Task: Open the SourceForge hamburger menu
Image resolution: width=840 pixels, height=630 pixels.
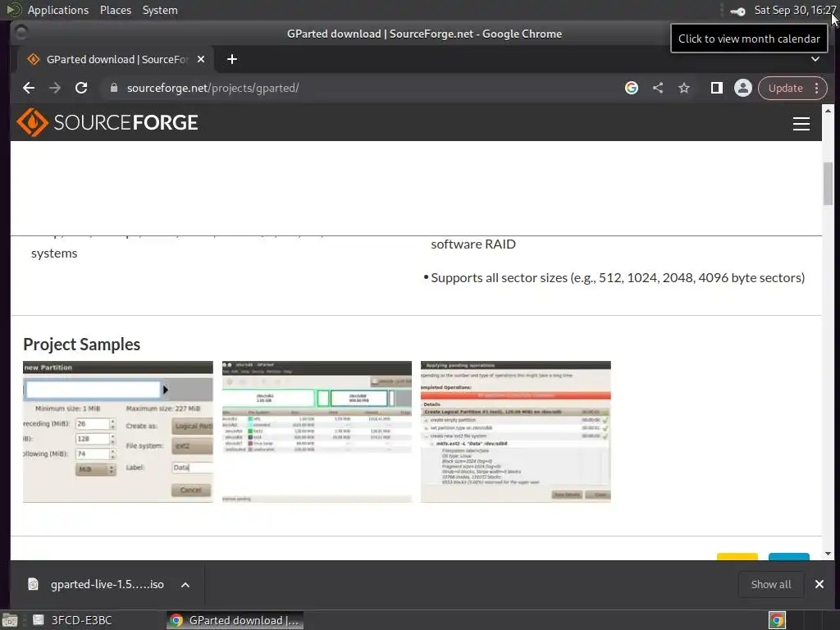Action: tap(801, 124)
